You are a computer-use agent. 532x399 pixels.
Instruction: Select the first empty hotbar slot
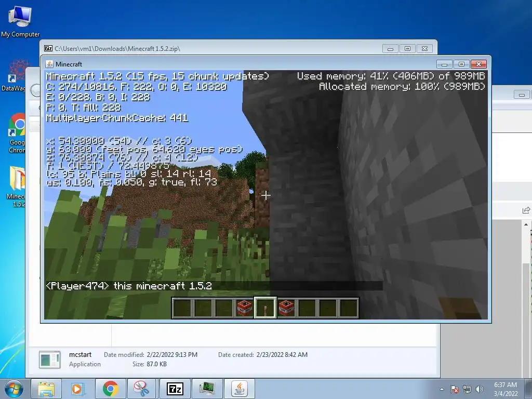coord(182,309)
